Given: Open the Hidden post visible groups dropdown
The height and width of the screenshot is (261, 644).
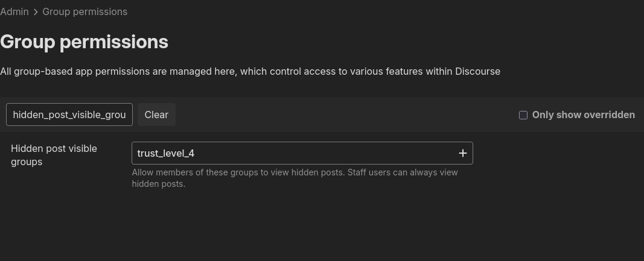Looking at the screenshot, I should (302, 153).
